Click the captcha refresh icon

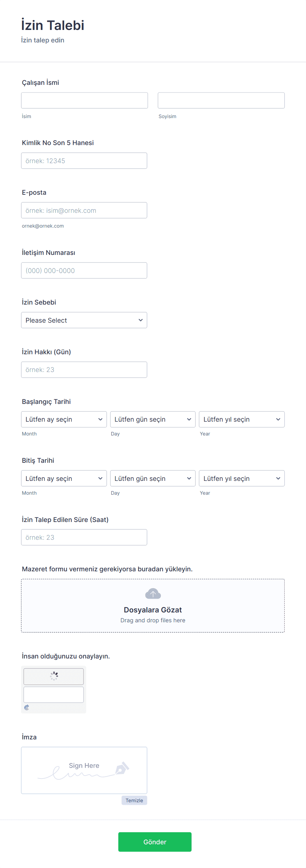[27, 707]
